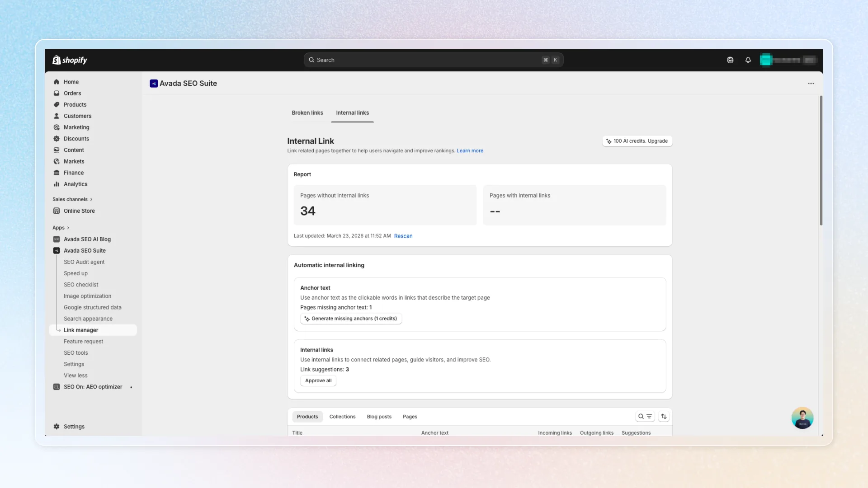This screenshot has height=488, width=868.
Task: Open SEO checklist in the sidebar
Action: point(81,285)
